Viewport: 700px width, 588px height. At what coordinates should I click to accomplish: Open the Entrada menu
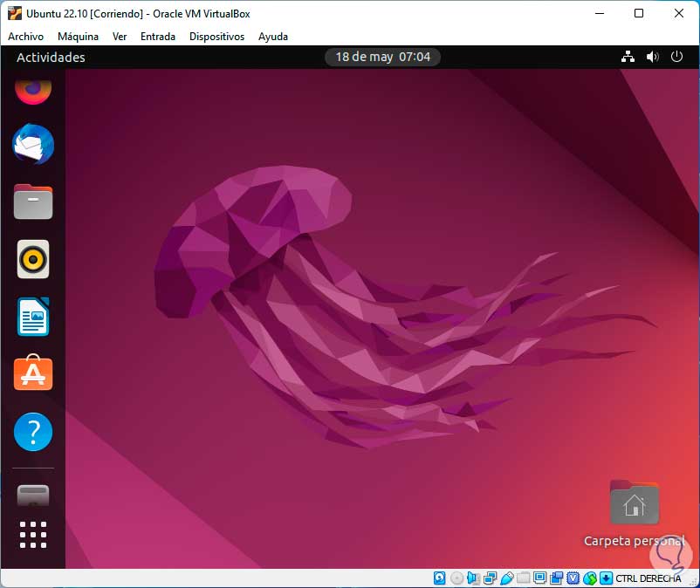pos(158,37)
